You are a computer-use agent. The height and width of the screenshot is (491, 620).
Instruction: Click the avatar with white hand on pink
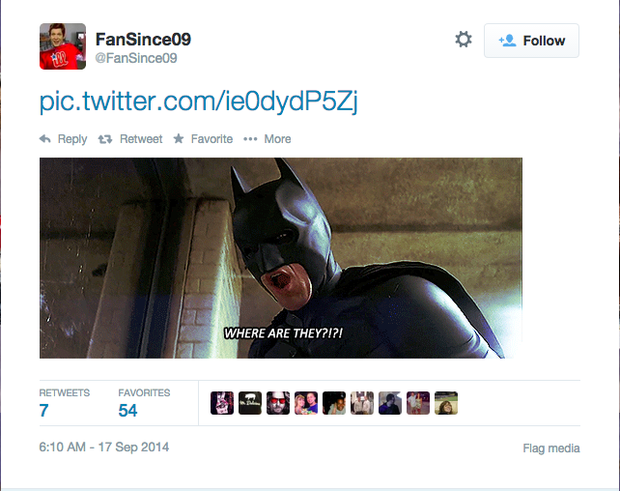[x=222, y=403]
